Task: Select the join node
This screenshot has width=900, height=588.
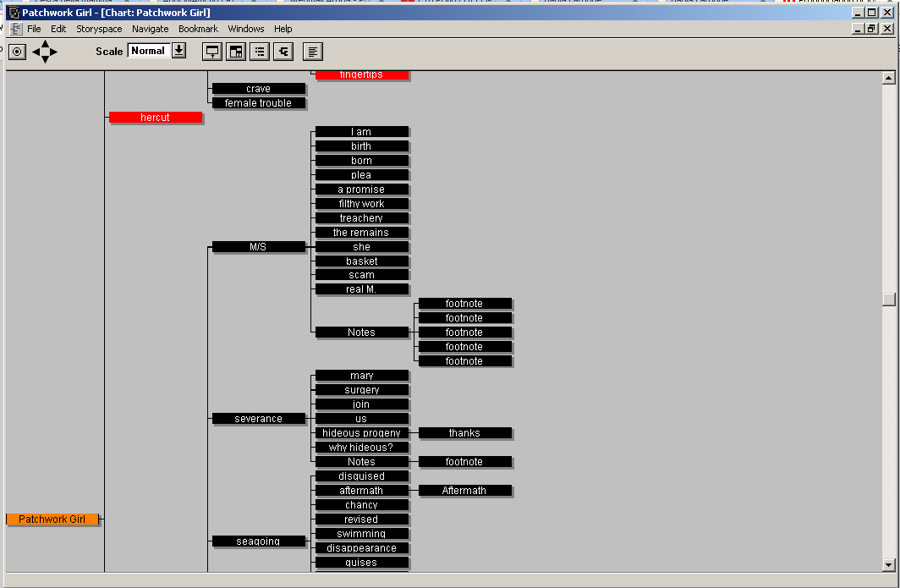Action: (x=362, y=404)
